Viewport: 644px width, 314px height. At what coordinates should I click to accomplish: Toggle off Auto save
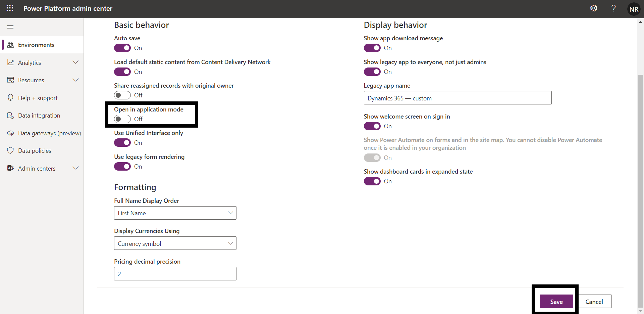point(122,48)
